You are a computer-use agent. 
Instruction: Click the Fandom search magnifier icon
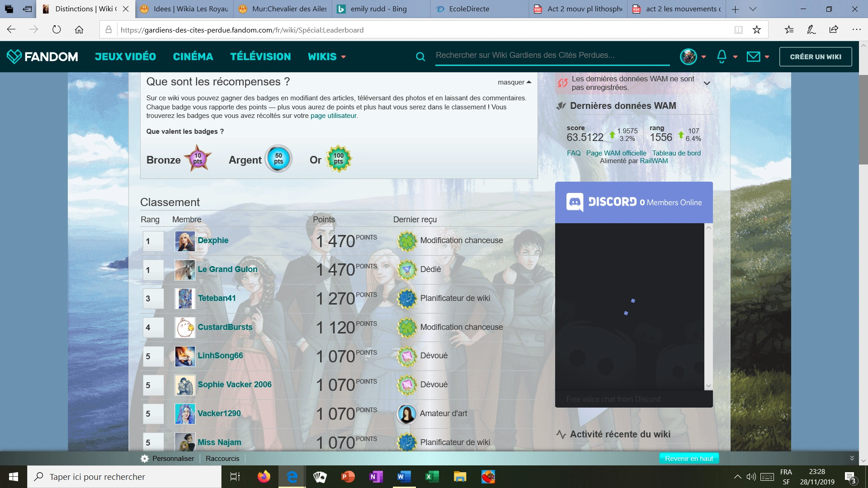(x=420, y=56)
